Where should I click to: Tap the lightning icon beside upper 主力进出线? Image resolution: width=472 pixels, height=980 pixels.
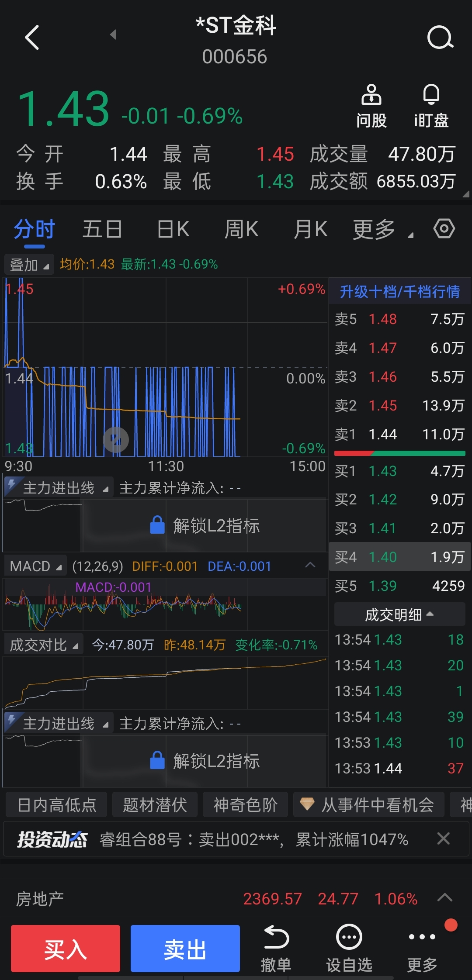click(x=12, y=485)
